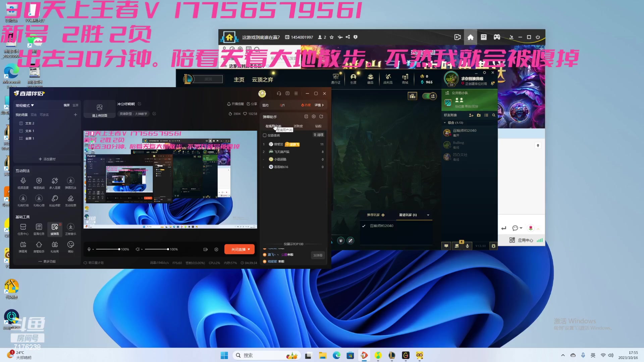Image resolution: width=644 pixels, height=362 pixels.
Task: Select 横屏 horizontal screen mode
Action: click(x=67, y=105)
